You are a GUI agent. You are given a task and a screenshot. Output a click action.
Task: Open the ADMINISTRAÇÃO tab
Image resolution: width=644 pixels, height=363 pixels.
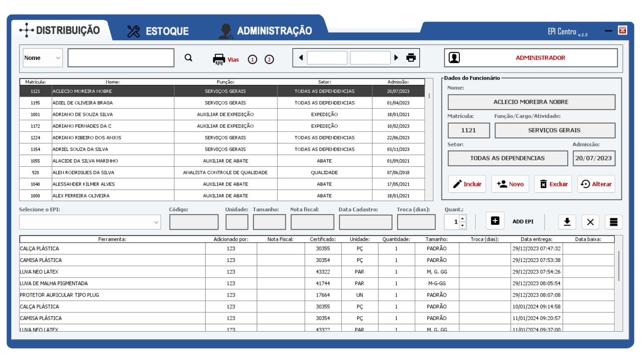pos(266,31)
